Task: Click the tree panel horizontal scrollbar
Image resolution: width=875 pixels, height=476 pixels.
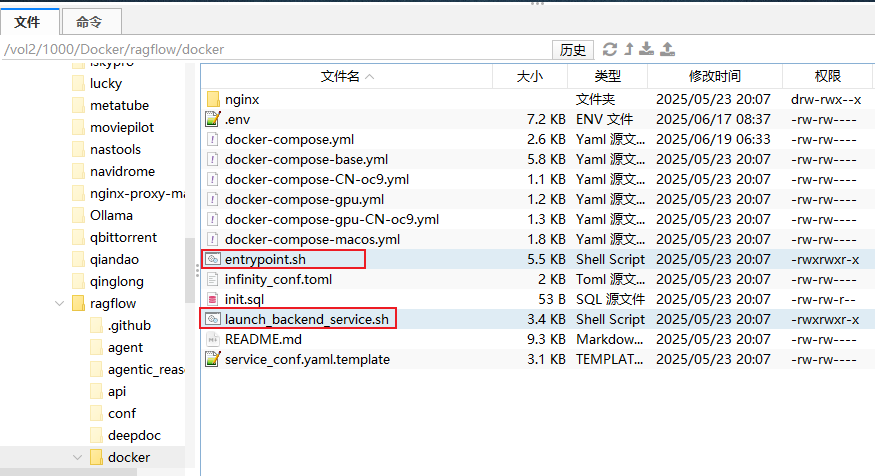Action: click(68, 472)
